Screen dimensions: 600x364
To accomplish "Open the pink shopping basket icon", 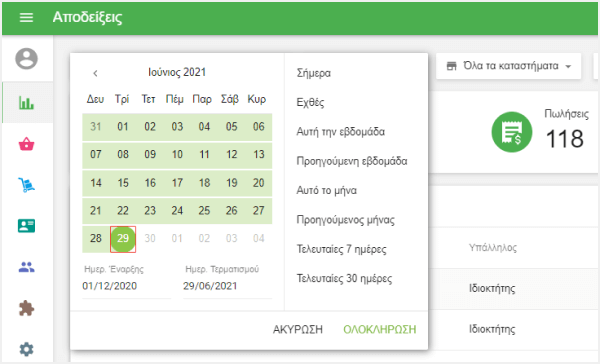I will pyautogui.click(x=26, y=144).
